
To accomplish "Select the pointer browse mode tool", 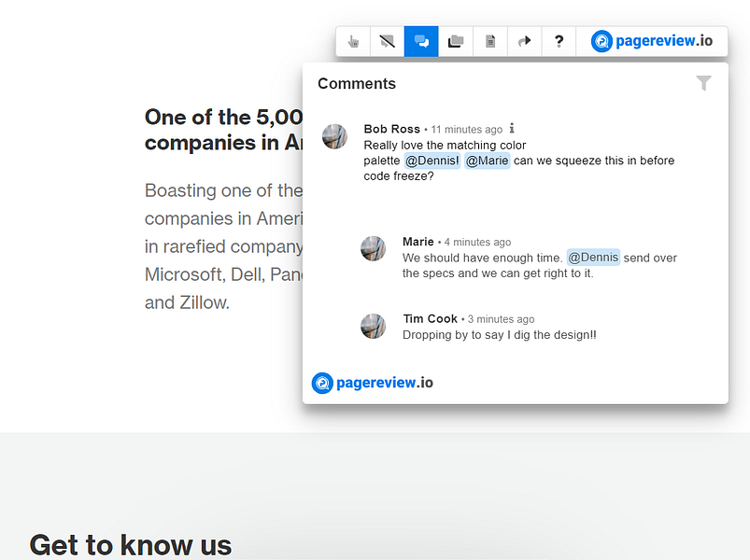I will (352, 41).
